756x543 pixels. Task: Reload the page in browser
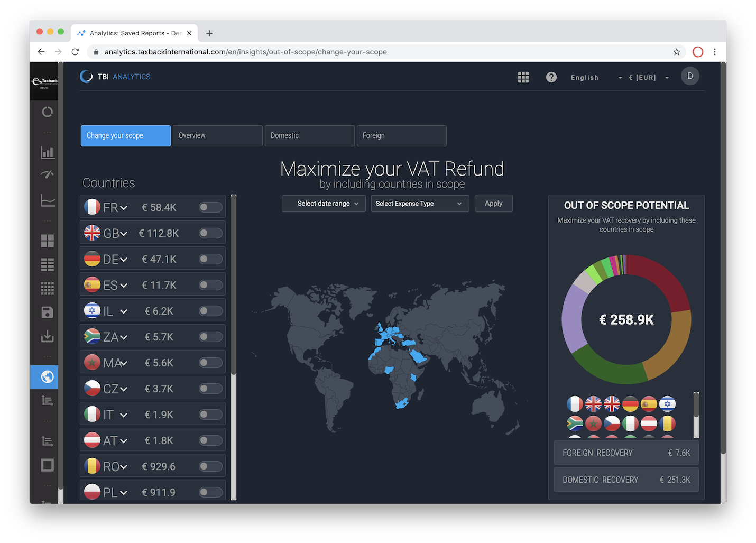[x=75, y=52]
